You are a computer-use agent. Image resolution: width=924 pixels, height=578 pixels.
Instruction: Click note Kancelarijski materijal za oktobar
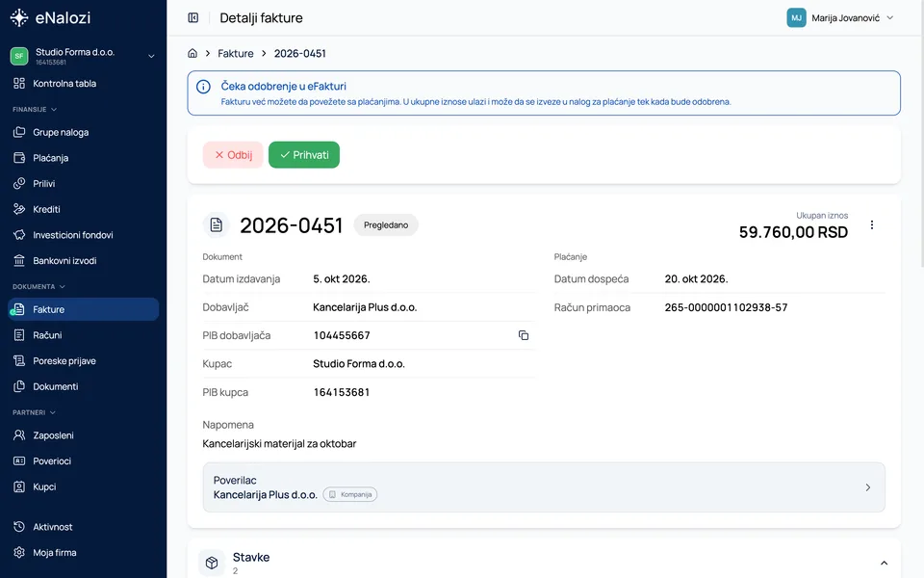click(x=279, y=443)
